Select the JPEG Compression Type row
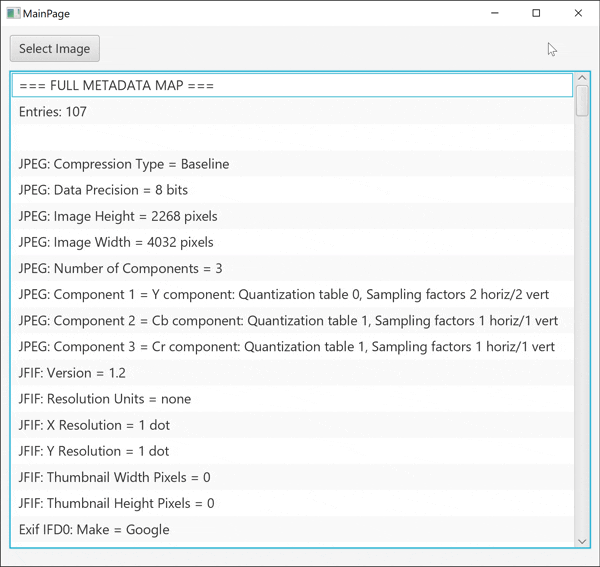This screenshot has width=600, height=567. (x=292, y=164)
